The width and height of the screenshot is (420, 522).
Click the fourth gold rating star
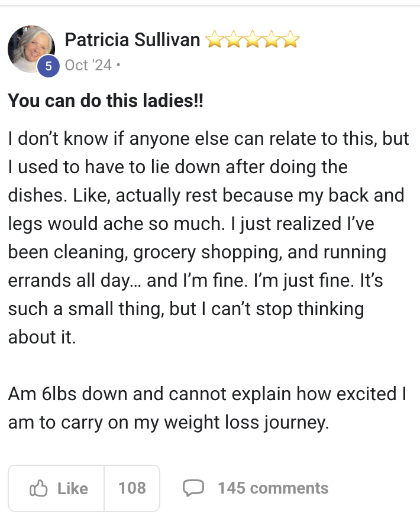click(272, 39)
